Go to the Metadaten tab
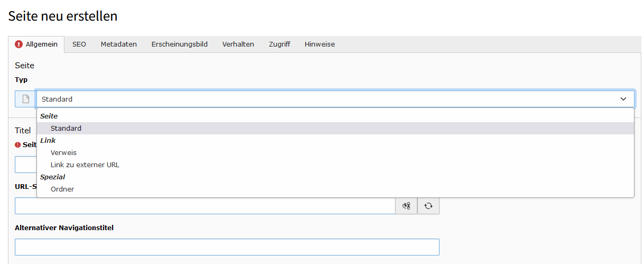Viewport: 644px width, 264px height. tap(119, 44)
